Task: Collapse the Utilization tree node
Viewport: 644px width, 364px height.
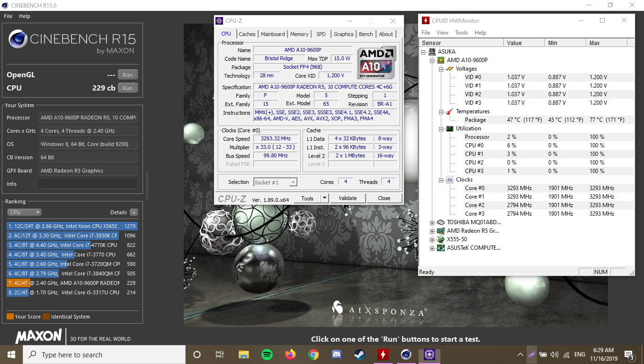Action: [441, 128]
